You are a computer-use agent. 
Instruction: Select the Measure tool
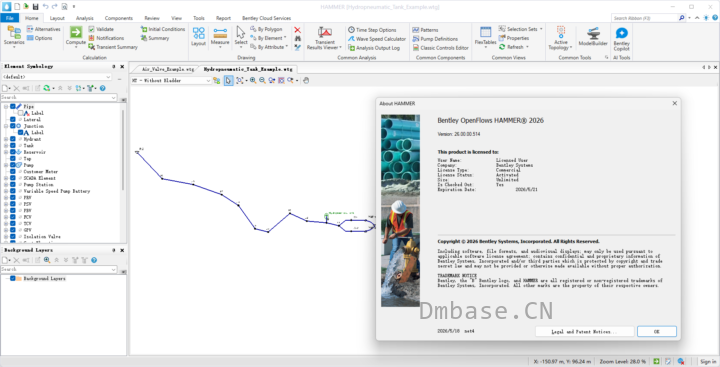tap(220, 37)
